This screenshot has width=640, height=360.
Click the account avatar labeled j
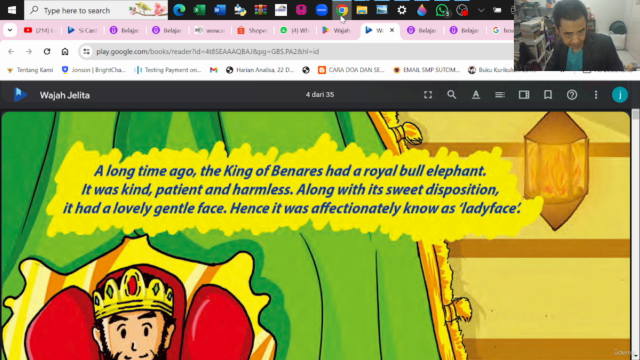pyautogui.click(x=620, y=95)
